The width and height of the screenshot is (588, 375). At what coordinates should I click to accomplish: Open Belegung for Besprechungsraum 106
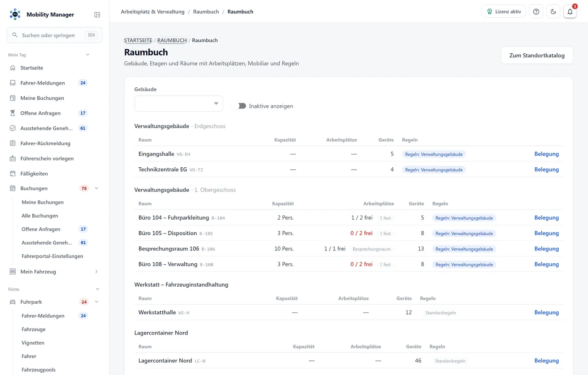click(x=547, y=249)
